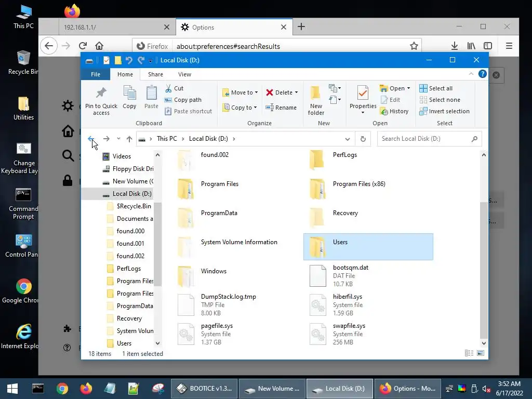
Task: Click the Copy ribbon icon
Action: [x=129, y=92]
